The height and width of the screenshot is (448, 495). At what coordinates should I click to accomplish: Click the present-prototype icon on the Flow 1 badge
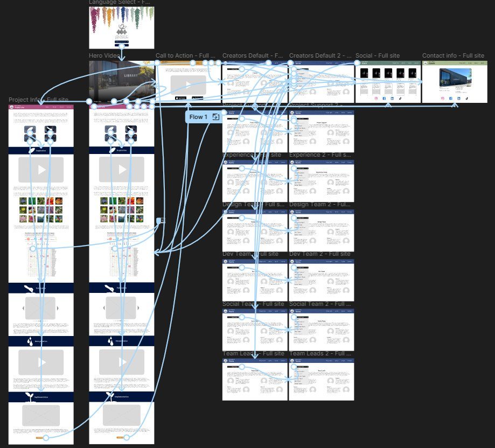(215, 116)
